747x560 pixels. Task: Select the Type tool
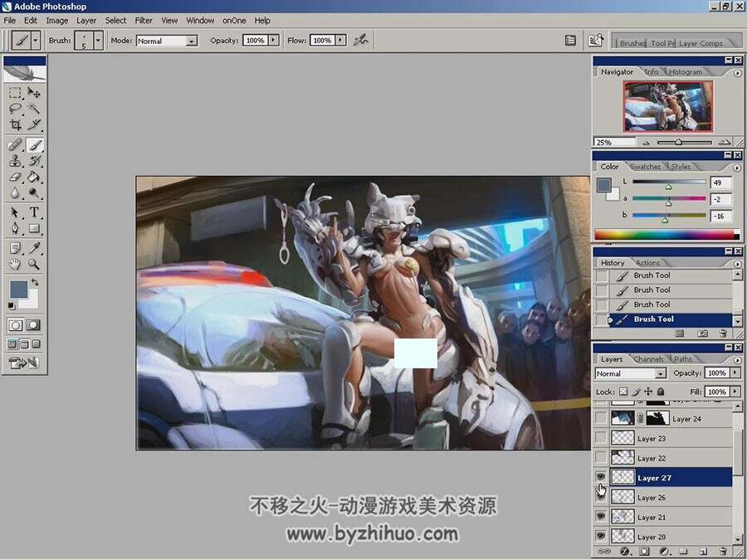[x=33, y=212]
